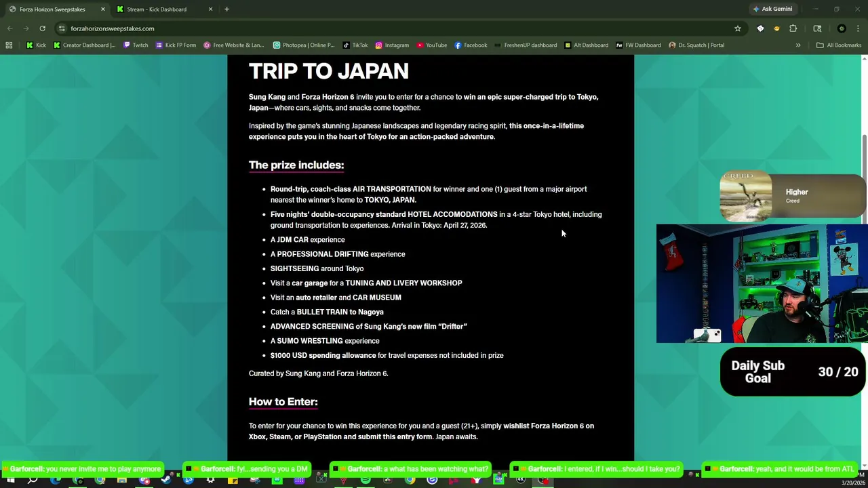Click the Windows Start button

point(11,480)
